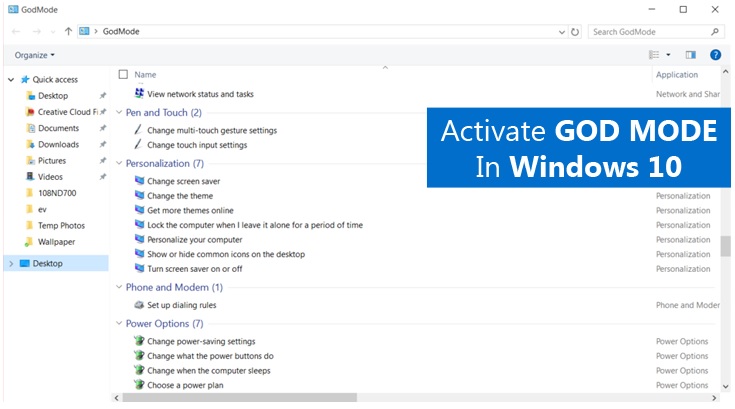Click the Choose a power plan icon

[x=139, y=385]
